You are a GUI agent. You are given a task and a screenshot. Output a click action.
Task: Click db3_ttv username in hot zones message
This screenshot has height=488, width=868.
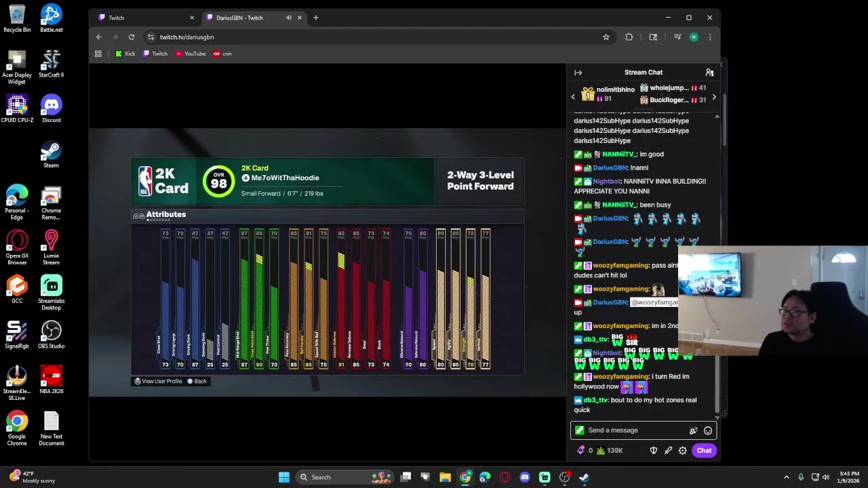pos(595,400)
